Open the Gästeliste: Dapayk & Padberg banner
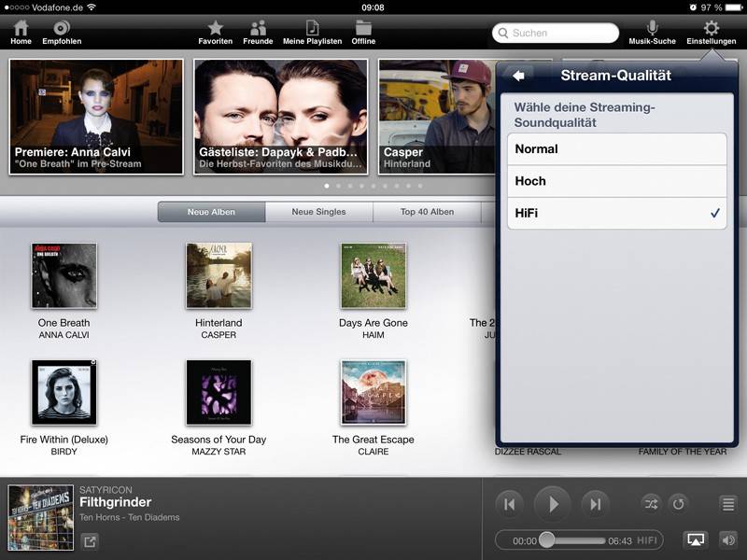The height and width of the screenshot is (560, 747). click(x=281, y=118)
